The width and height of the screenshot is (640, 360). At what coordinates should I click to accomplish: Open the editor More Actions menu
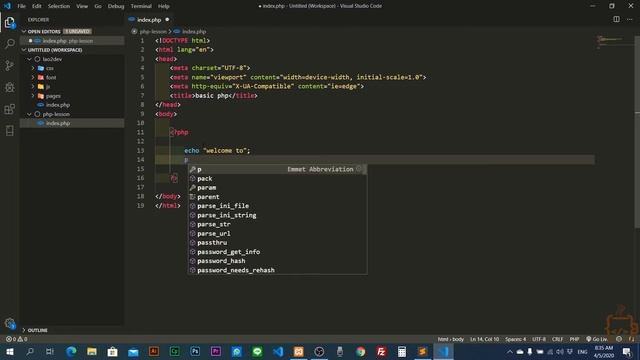630,19
